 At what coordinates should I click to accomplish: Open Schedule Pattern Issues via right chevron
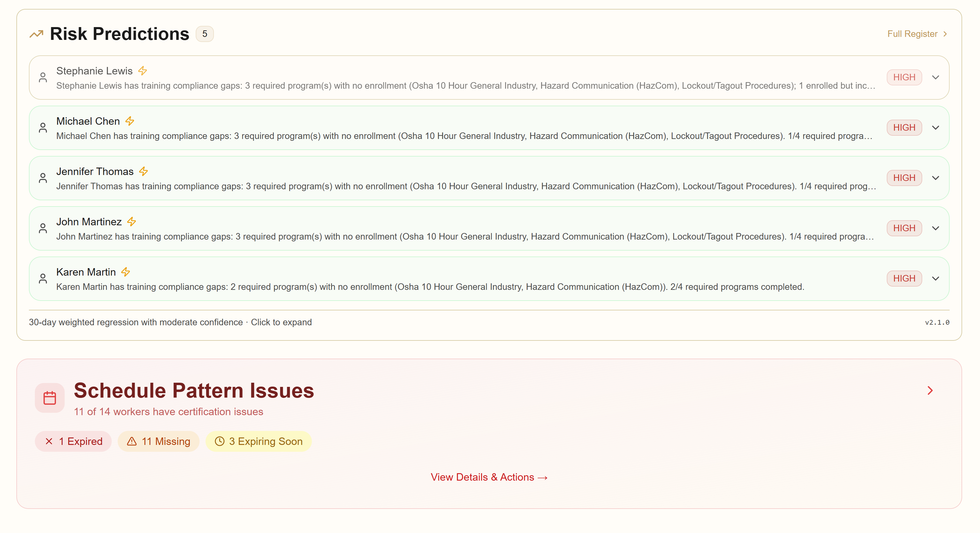tap(930, 390)
